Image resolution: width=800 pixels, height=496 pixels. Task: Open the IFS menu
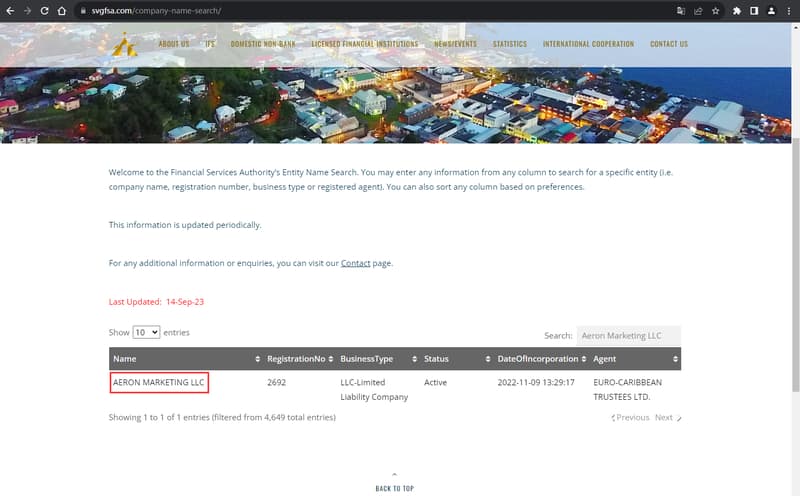[x=210, y=44]
